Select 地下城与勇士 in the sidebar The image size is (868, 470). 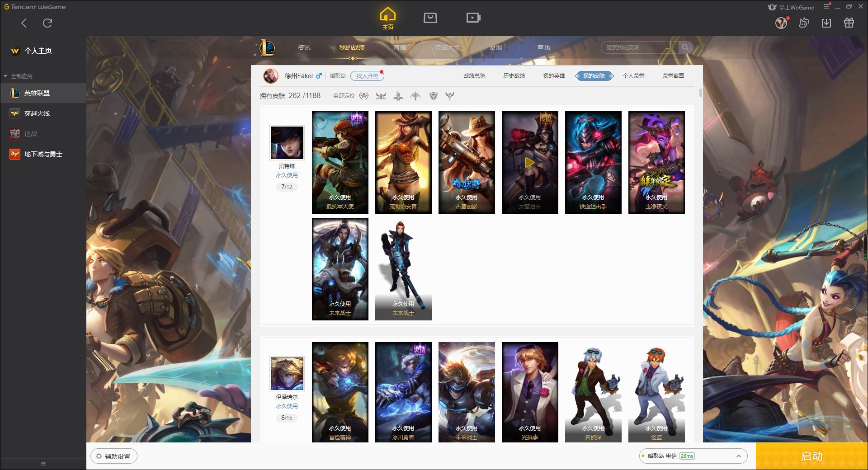43,154
